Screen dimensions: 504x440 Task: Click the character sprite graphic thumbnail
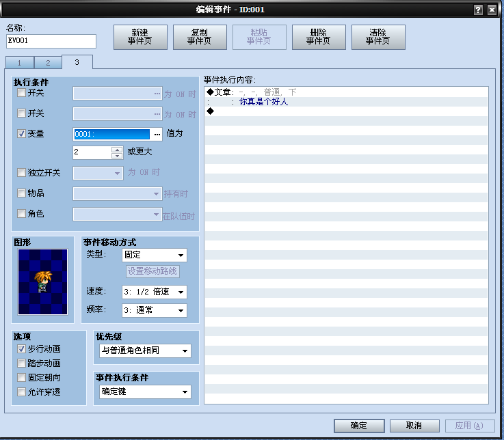[x=43, y=282]
